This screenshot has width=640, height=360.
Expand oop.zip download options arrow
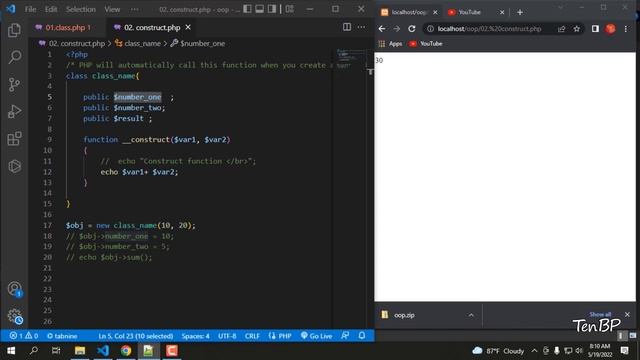(x=471, y=315)
